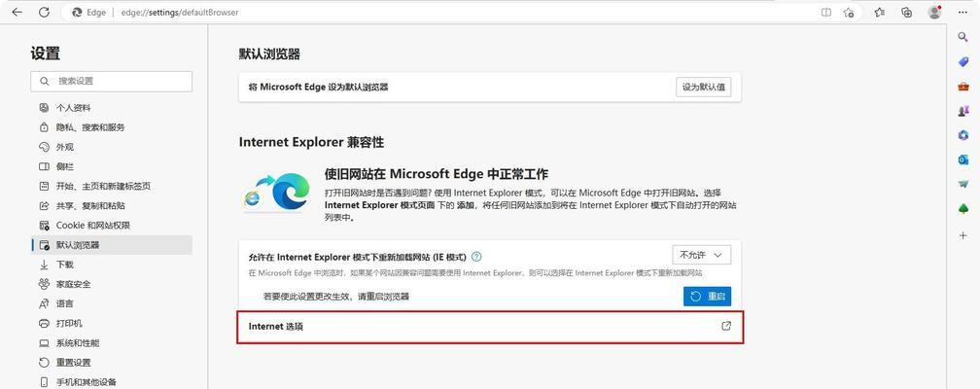Viewport: 980px width, 389px height.
Task: Open sidebar Shopping tag icon
Action: tap(963, 62)
